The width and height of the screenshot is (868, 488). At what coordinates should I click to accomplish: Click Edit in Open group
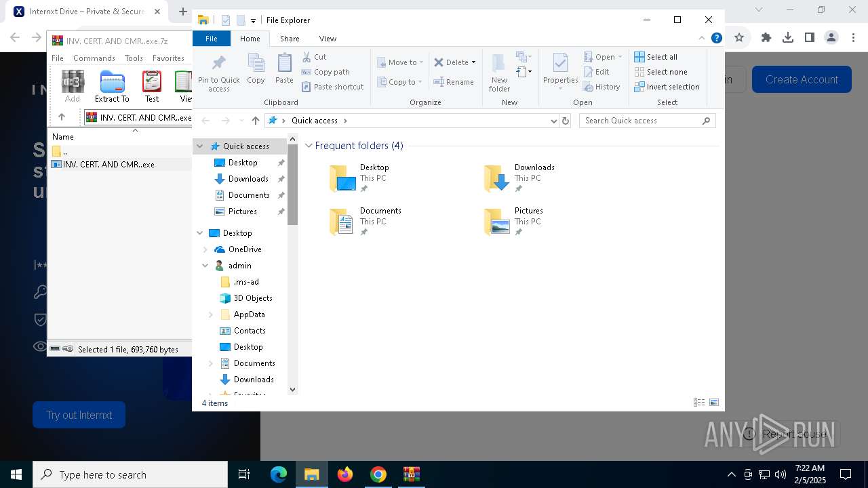coord(597,72)
